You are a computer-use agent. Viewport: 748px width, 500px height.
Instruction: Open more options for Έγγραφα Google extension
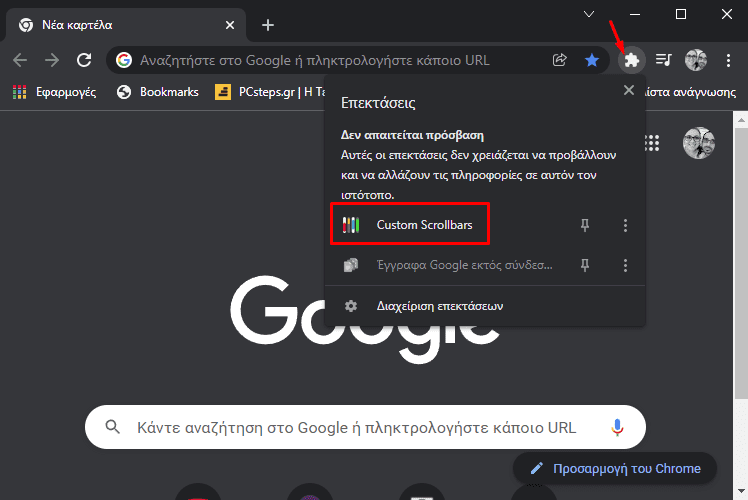pyautogui.click(x=625, y=265)
